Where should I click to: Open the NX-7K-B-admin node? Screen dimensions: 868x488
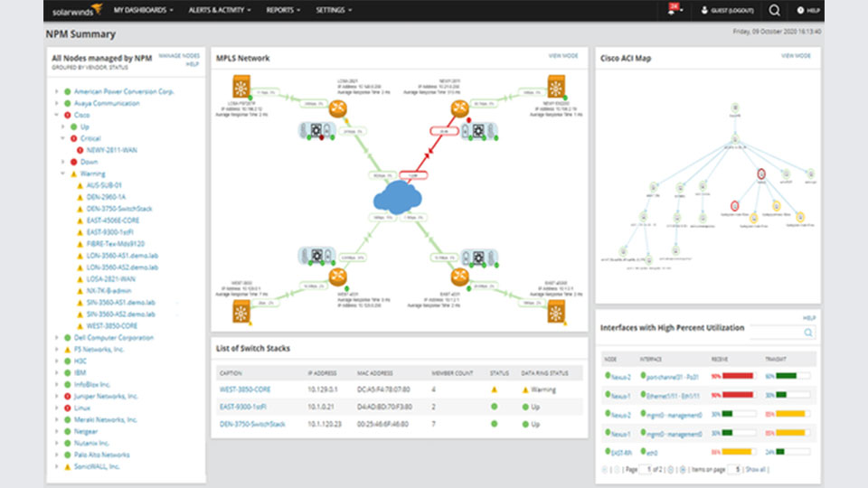point(109,290)
